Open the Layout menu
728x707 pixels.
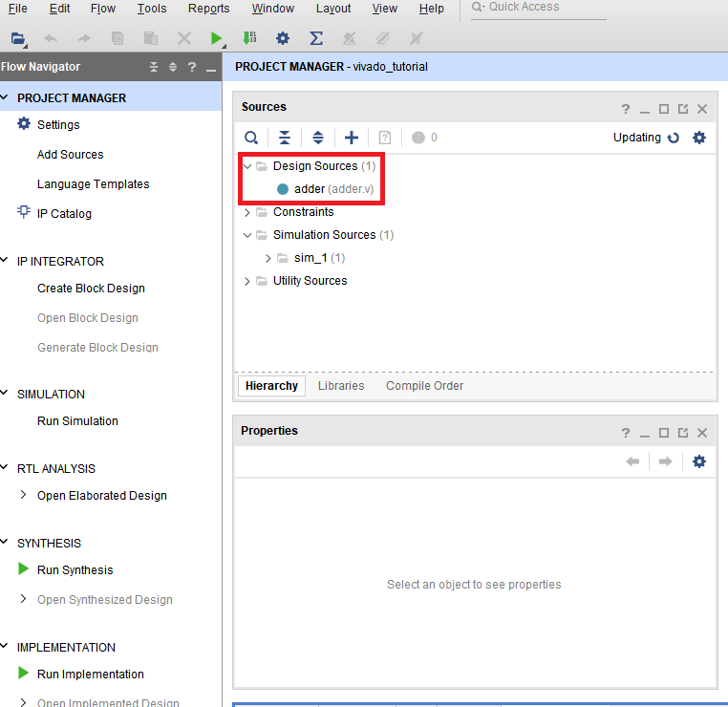point(333,9)
